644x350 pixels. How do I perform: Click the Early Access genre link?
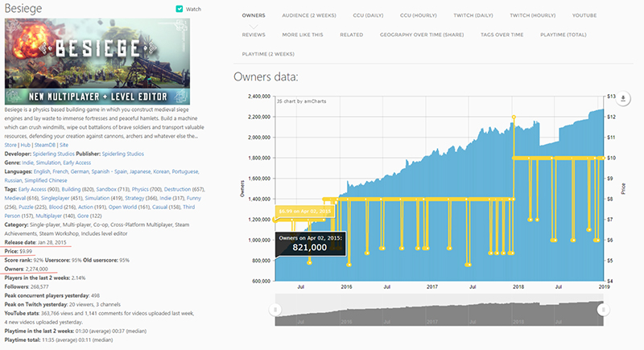[76, 163]
